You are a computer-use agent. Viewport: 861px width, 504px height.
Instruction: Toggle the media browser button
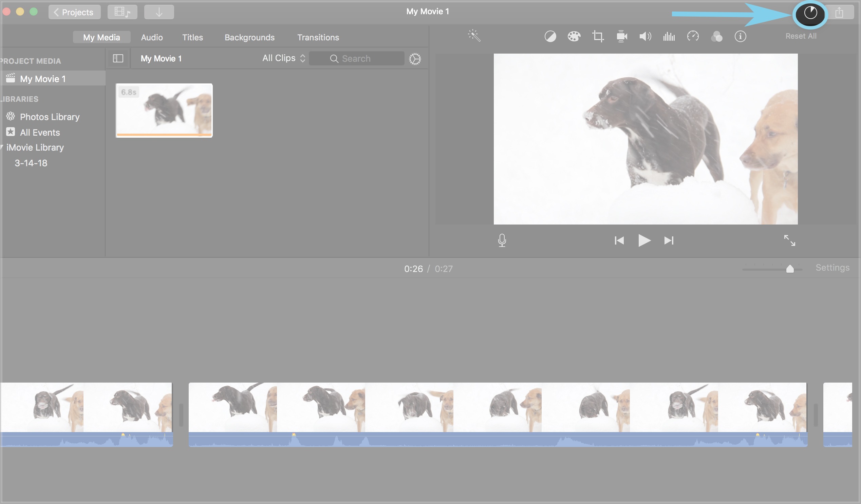point(122,12)
